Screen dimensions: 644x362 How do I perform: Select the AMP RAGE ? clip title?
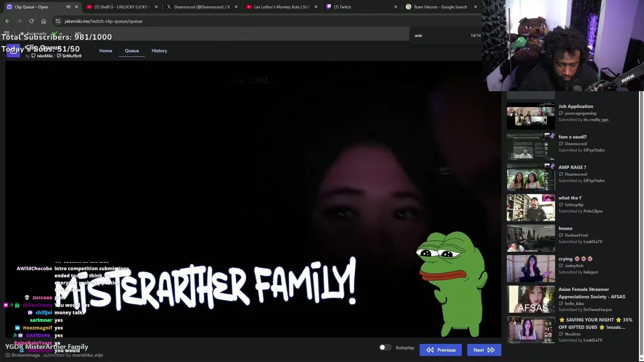coord(572,167)
